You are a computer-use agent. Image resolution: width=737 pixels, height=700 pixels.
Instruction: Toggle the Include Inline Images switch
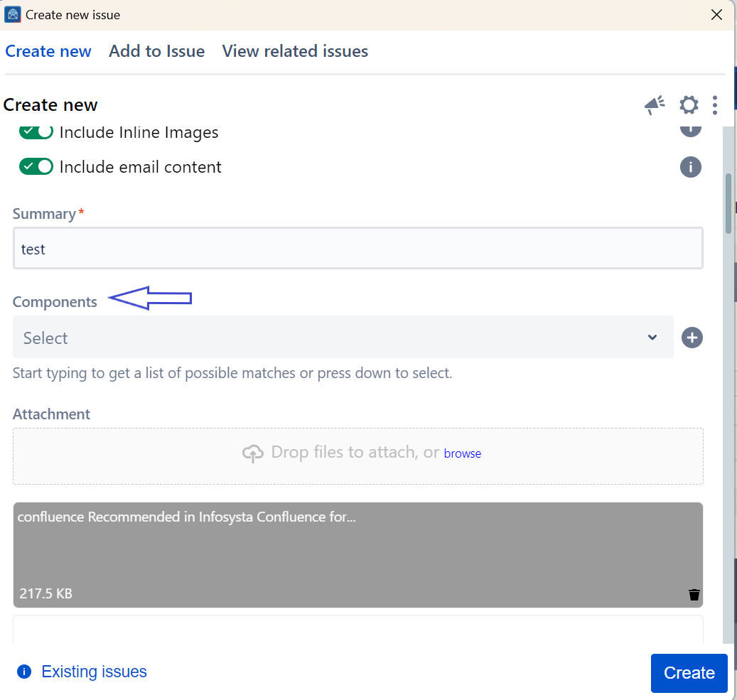coord(36,132)
